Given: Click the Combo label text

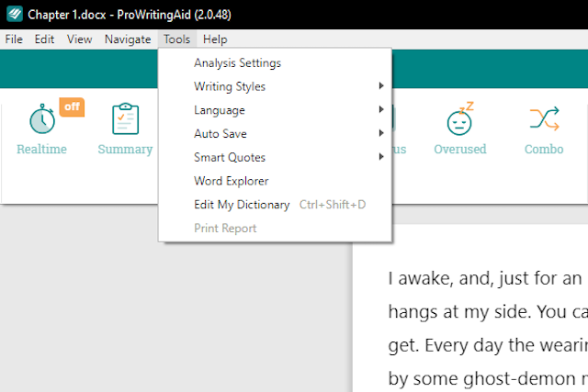Looking at the screenshot, I should click(x=544, y=149).
